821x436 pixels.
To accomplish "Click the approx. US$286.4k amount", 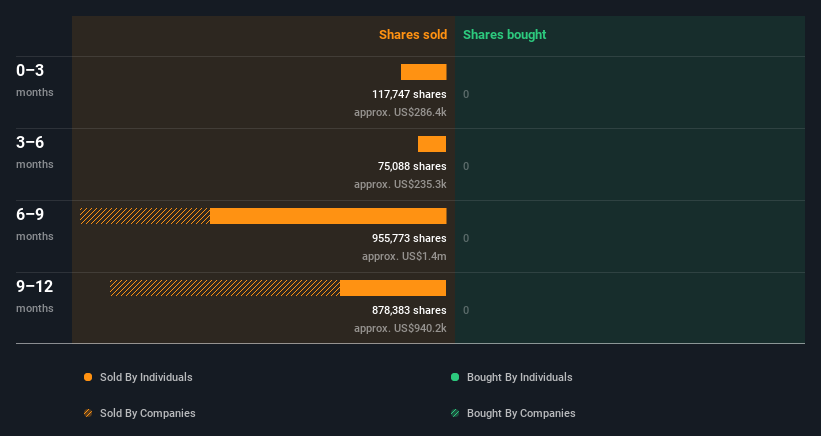I will point(400,113).
